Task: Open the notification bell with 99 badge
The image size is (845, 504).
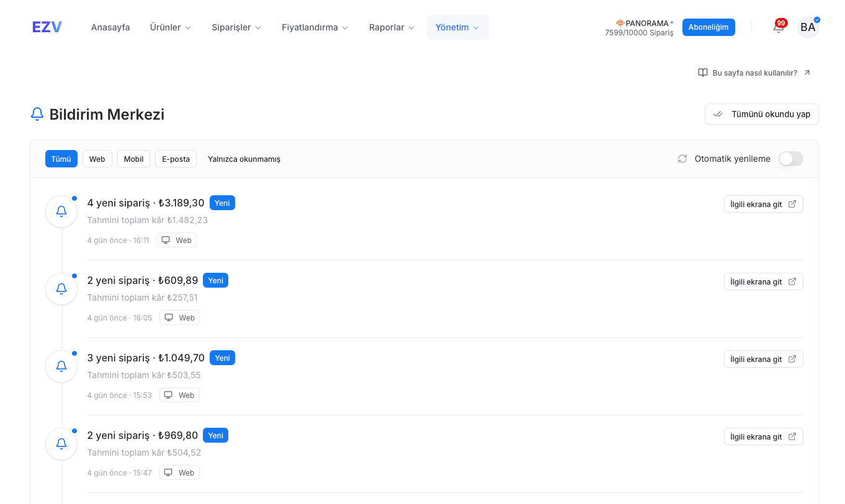Action: point(779,27)
